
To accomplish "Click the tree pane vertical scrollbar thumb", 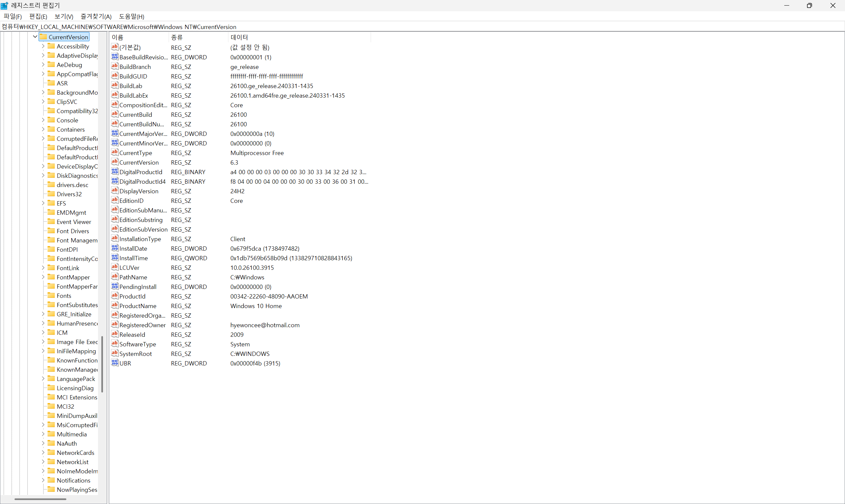I will point(102,364).
